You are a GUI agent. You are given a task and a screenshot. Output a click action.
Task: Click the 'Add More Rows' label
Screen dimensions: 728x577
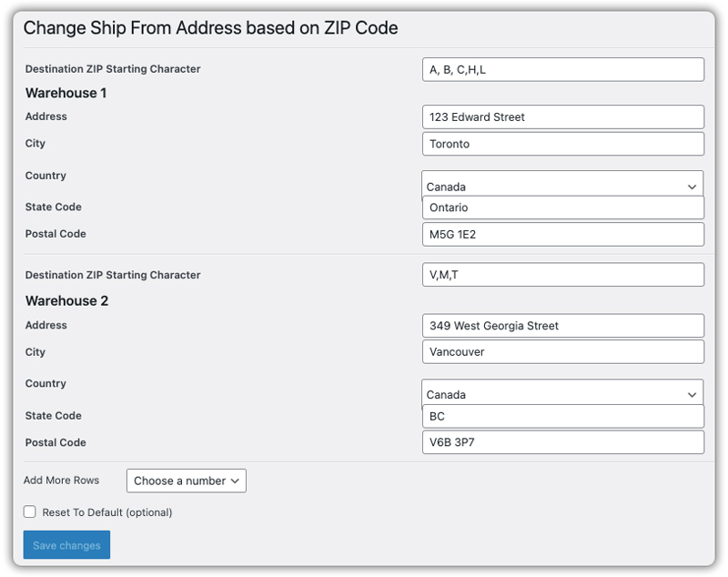point(61,481)
